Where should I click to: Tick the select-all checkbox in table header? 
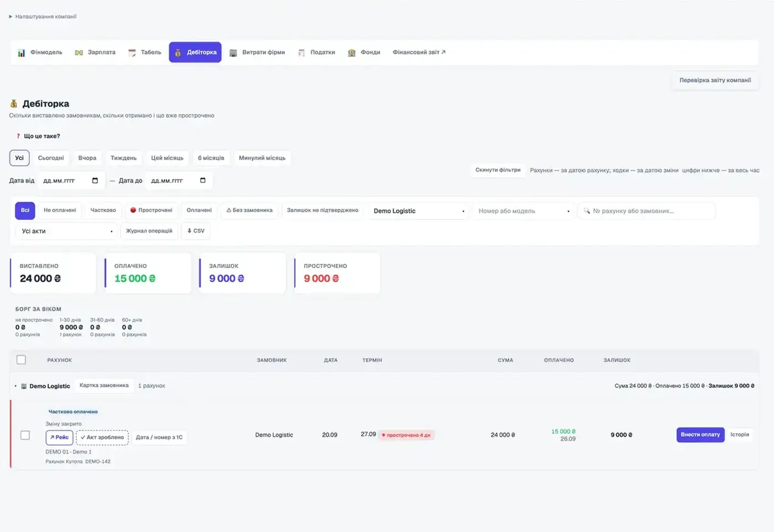[21, 360]
